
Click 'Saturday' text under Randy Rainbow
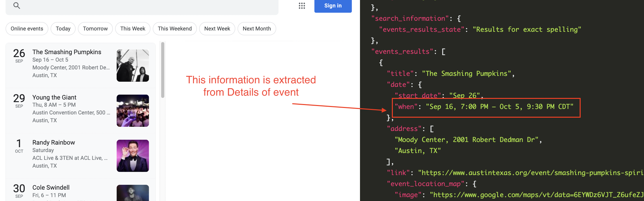(x=43, y=150)
